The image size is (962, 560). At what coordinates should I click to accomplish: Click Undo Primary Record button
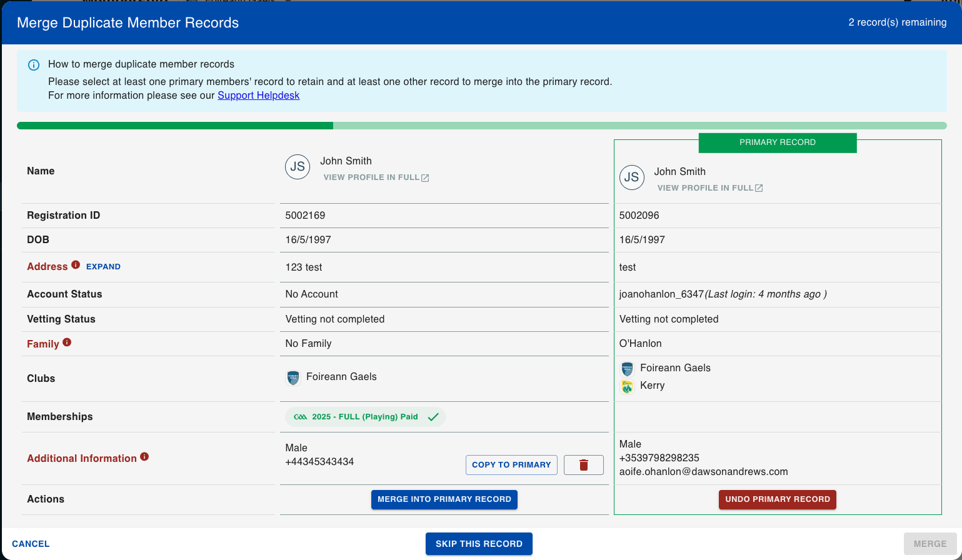(778, 499)
